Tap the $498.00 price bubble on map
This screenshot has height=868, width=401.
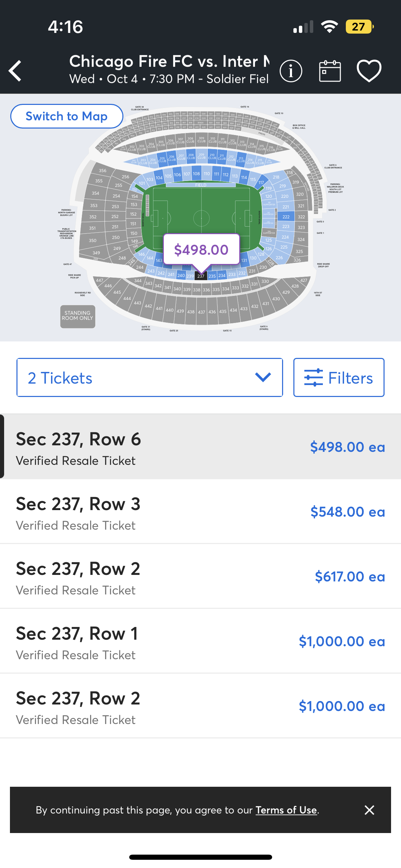(201, 250)
